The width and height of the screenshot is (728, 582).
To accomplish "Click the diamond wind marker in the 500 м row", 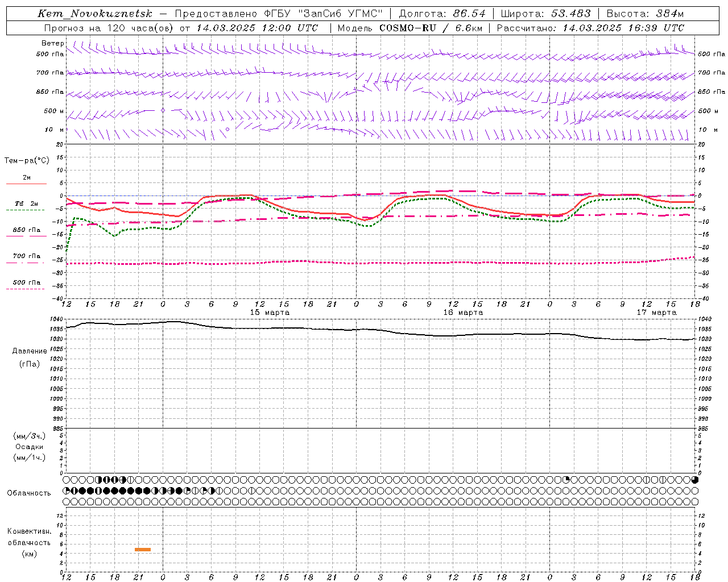I will coord(163,110).
